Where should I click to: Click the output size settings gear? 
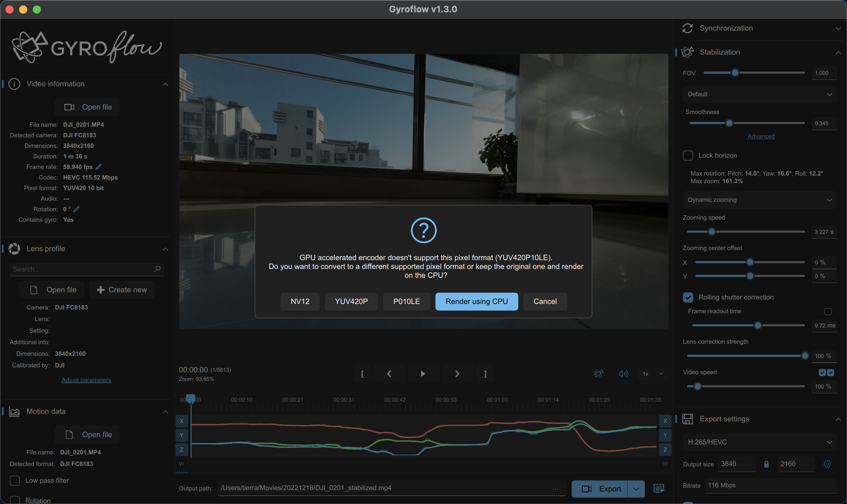(x=827, y=463)
